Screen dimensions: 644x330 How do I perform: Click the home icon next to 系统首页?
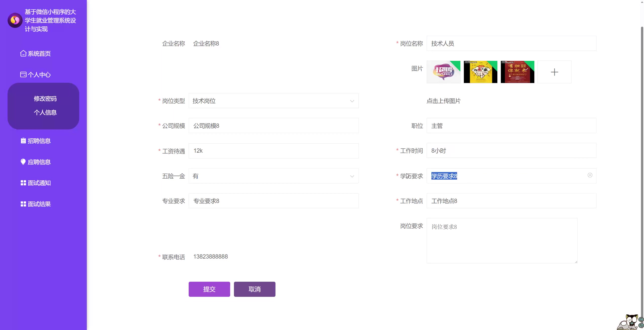(x=23, y=53)
